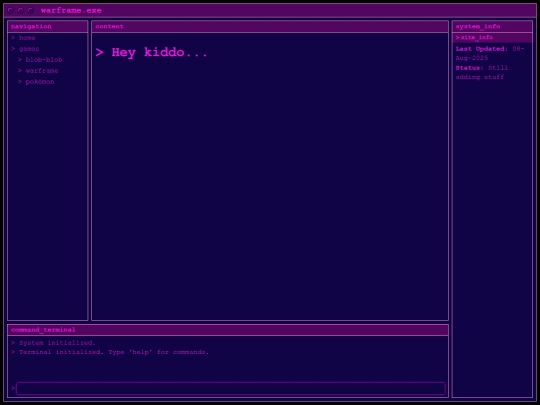This screenshot has width=540, height=405.
Task: Go to the blob-blob page
Action: point(44,60)
